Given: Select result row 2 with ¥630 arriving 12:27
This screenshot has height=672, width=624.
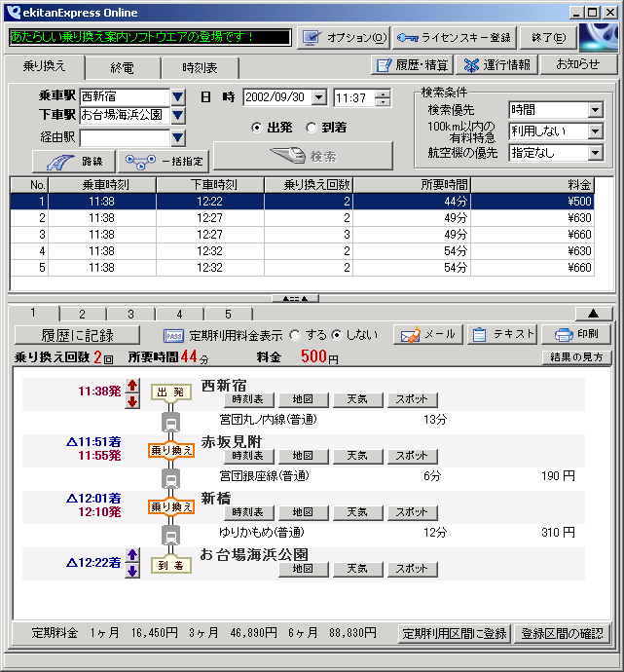Looking at the screenshot, I should click(x=302, y=218).
